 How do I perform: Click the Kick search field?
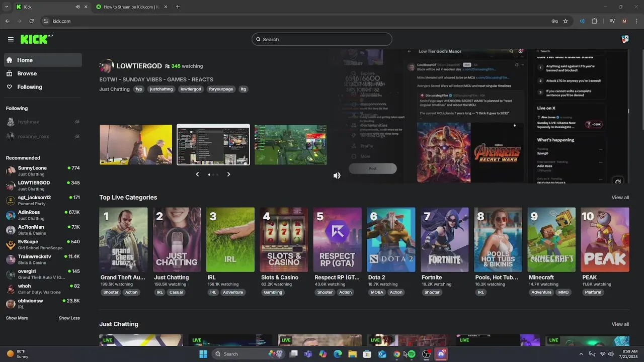coord(322,39)
